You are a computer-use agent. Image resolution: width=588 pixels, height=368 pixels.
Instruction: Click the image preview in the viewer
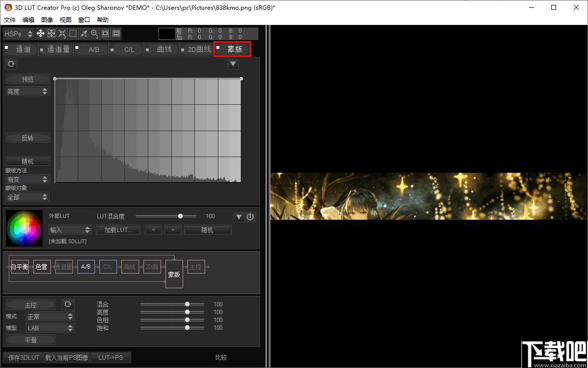pos(429,196)
